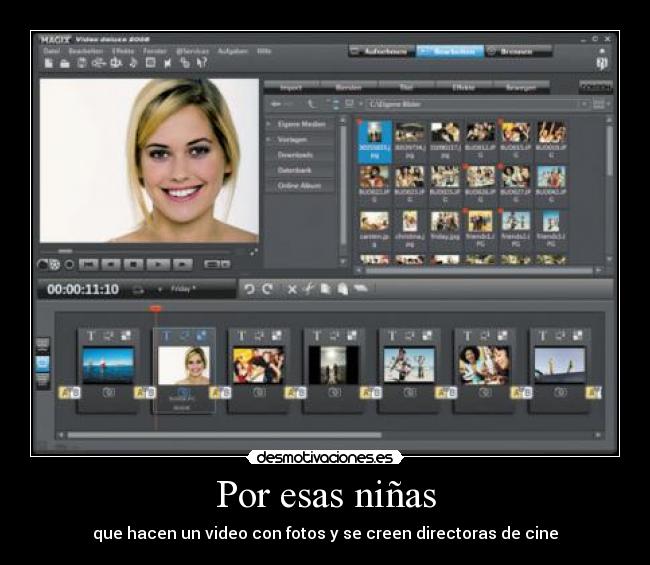Click the title T icon on the sea clip
This screenshot has height=565, width=650.
click(91, 336)
